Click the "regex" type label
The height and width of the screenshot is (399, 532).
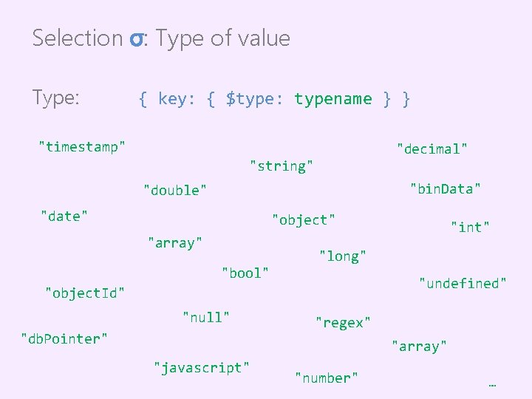tap(343, 322)
